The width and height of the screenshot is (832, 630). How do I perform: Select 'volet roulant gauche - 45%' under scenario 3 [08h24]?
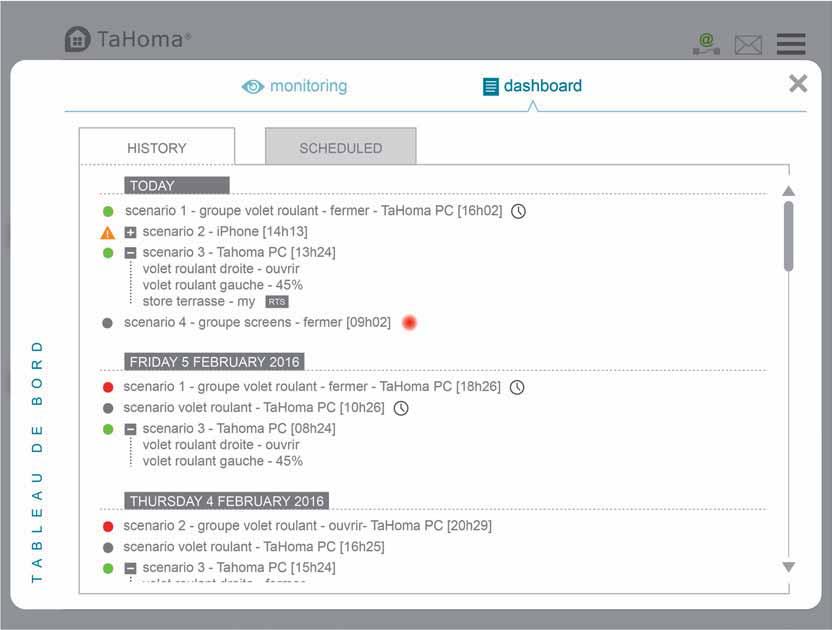[222, 461]
